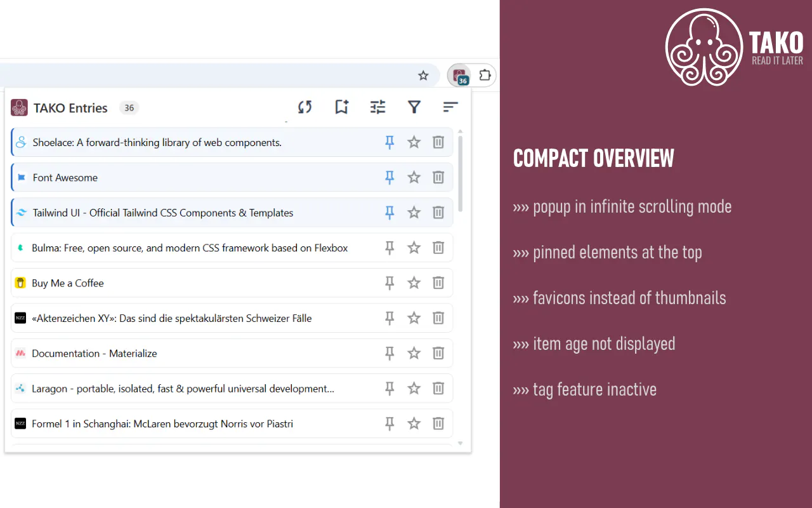
Task: Unpin the Tailwind UI entry
Action: tap(390, 213)
